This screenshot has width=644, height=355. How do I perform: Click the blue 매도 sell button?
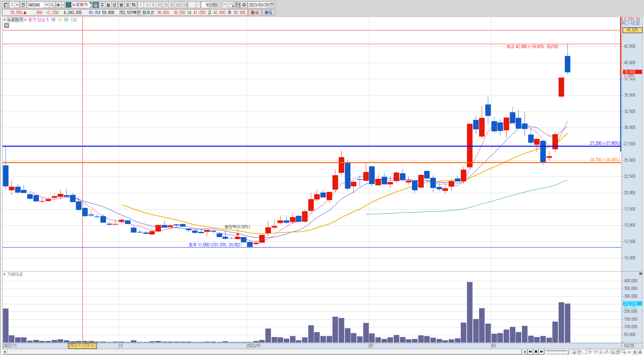pos(268,13)
